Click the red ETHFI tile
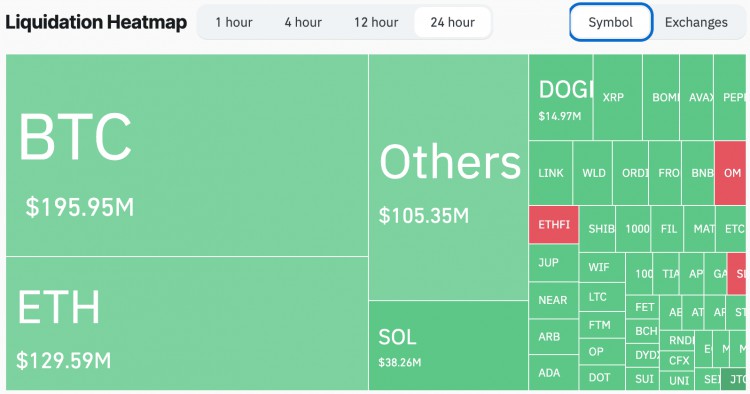This screenshot has height=394, width=750. coord(554,225)
